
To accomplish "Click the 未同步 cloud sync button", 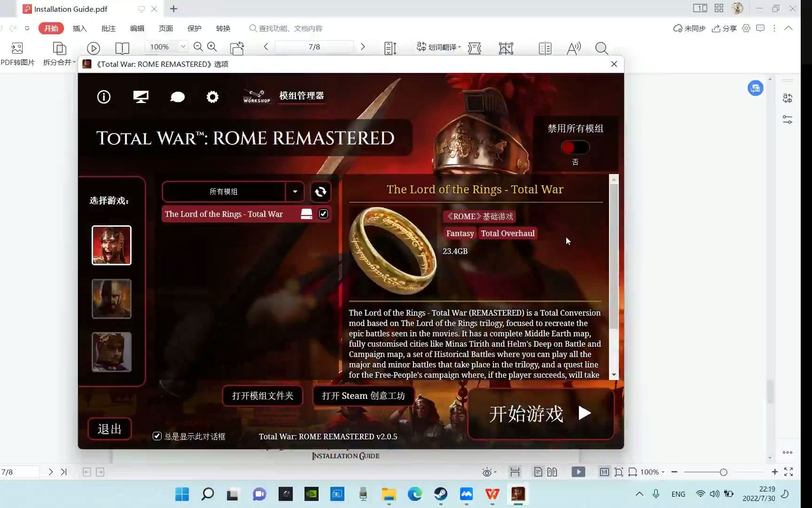I will coord(689,28).
